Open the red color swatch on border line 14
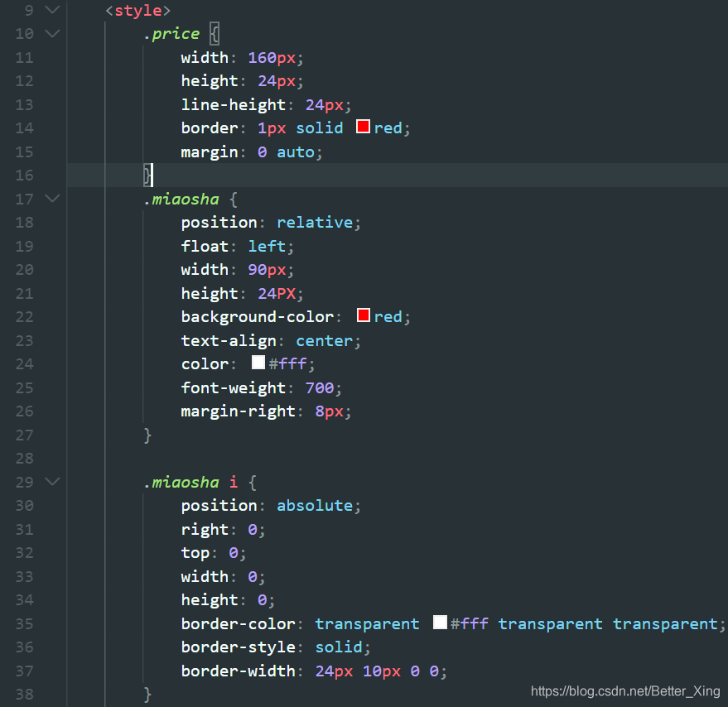Viewport: 728px width, 707px height. coord(363,127)
